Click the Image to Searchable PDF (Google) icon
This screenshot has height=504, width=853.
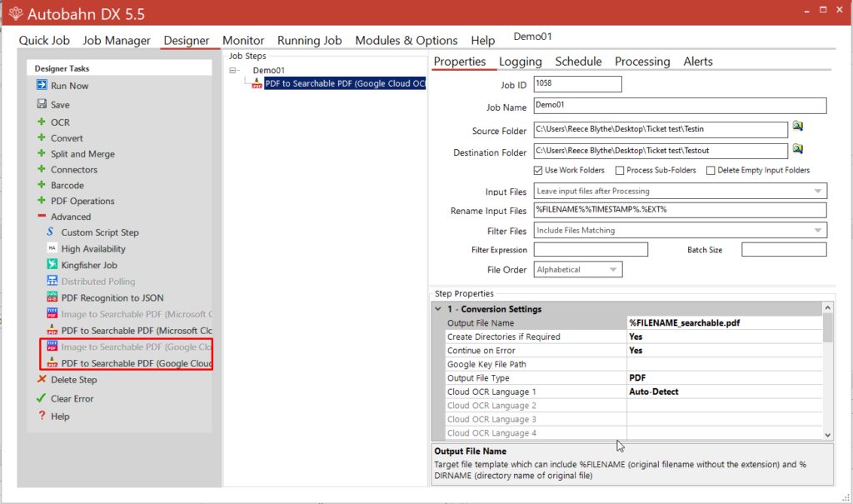point(52,347)
